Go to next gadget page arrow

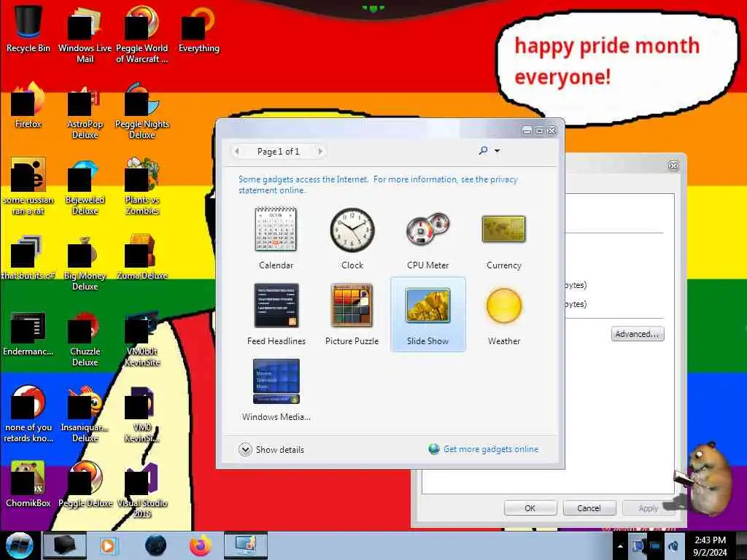(x=320, y=152)
